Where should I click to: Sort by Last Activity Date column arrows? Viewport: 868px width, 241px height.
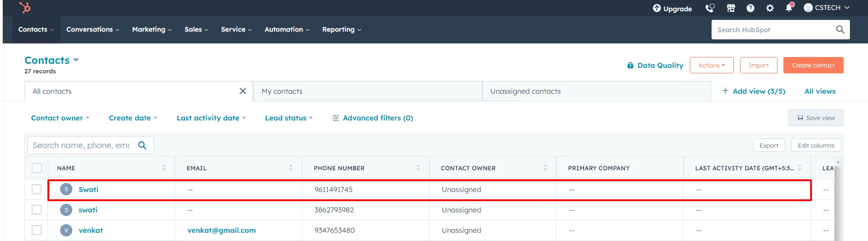coord(800,168)
